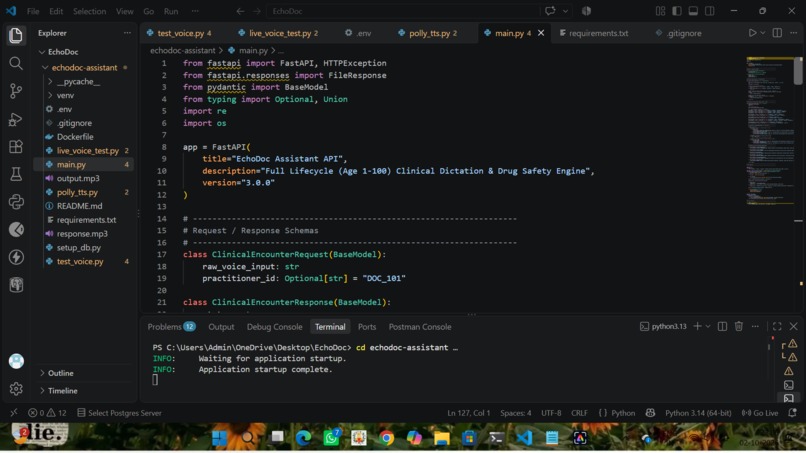Open notifications bell in status bar
The height and width of the screenshot is (453, 806).
coord(792,413)
